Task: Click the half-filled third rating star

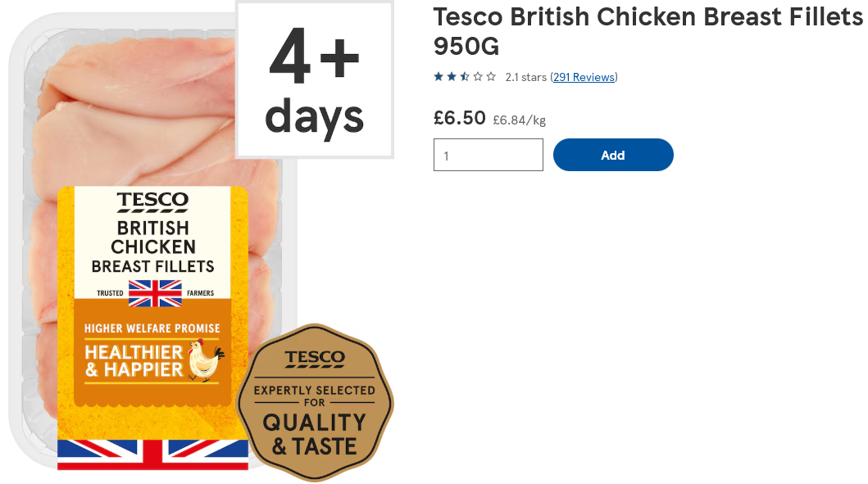Action: (x=465, y=77)
